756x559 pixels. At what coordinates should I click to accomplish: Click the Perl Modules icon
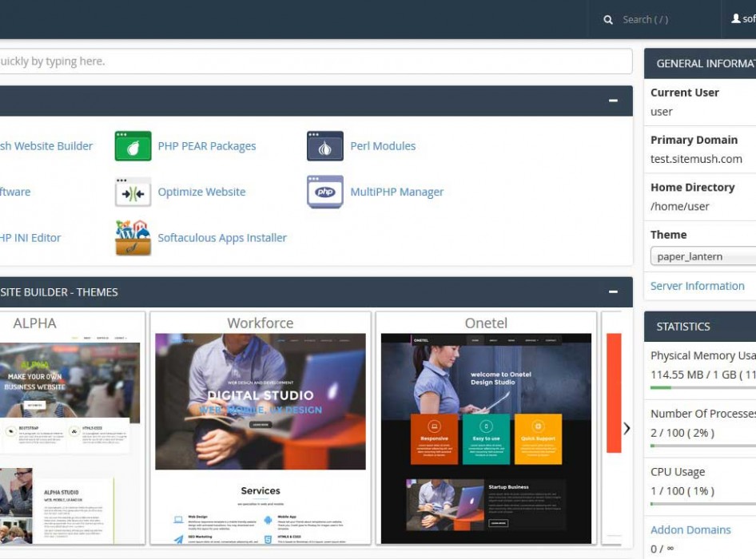pos(325,145)
